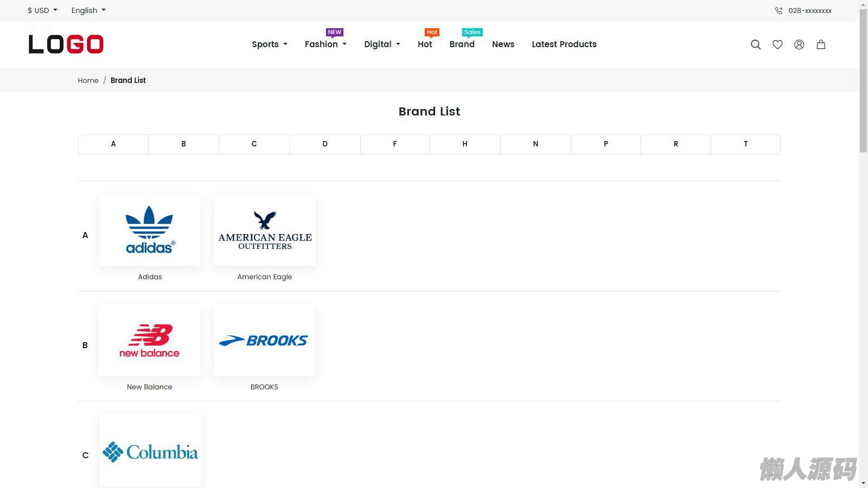This screenshot has height=488, width=868.
Task: Jump to brands under letter B tab
Action: pos(183,144)
